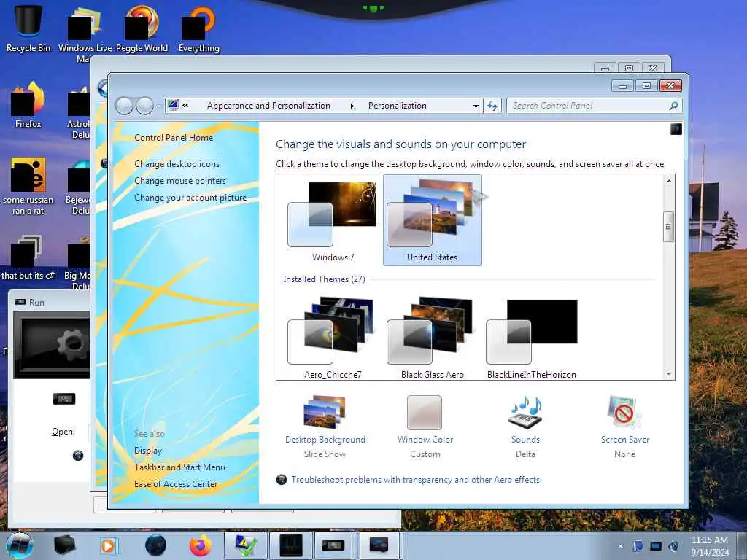Open Change desktop icons link
The width and height of the screenshot is (747, 560).
(177, 164)
